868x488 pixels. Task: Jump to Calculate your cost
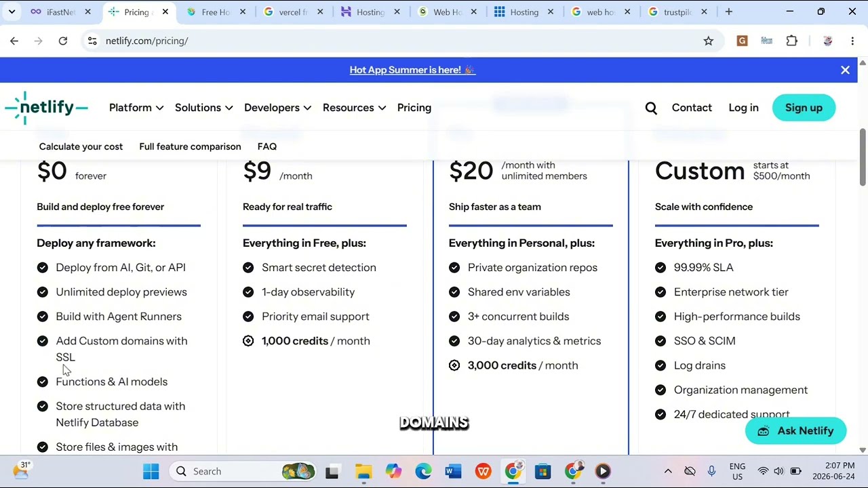(81, 146)
